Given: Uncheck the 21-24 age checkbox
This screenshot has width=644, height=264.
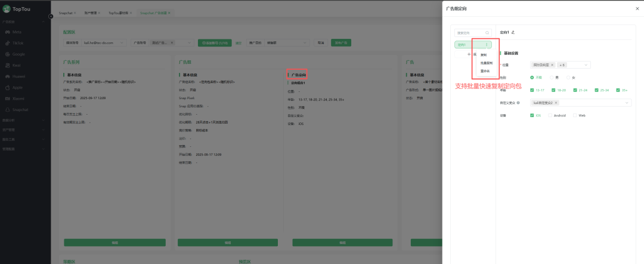Looking at the screenshot, I should [x=575, y=90].
